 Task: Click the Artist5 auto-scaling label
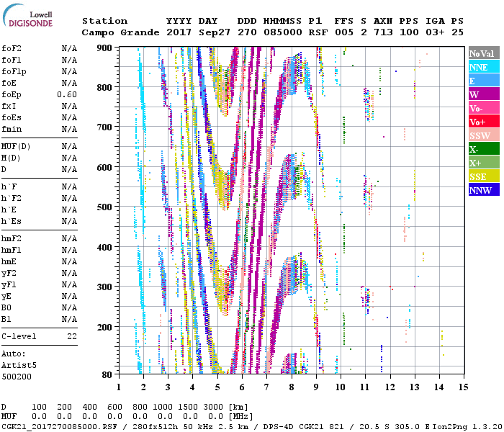click(17, 365)
